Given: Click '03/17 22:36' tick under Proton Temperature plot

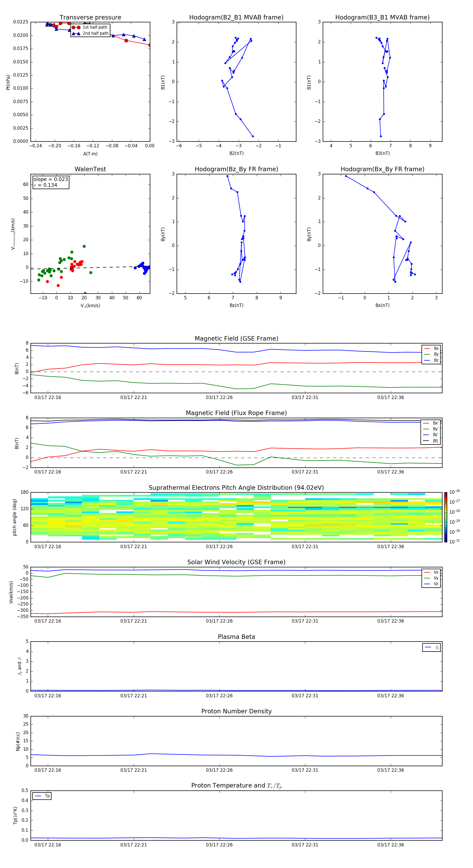Looking at the screenshot, I should pyautogui.click(x=390, y=845).
